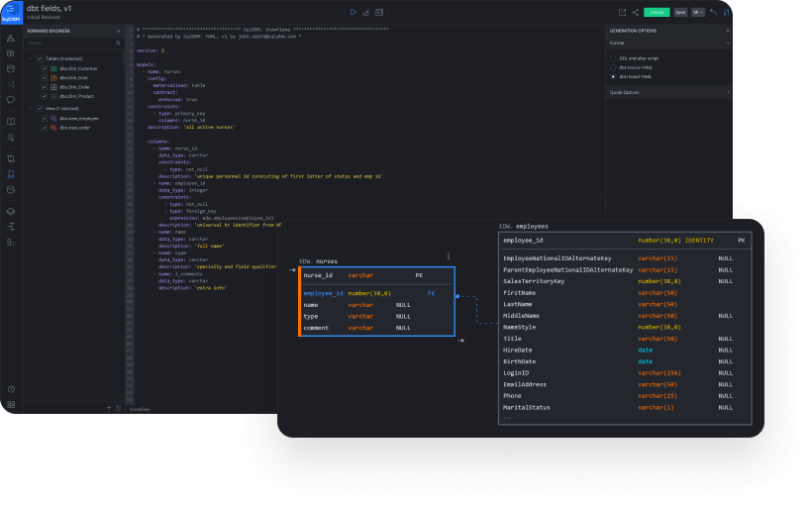812x505 pixels.
Task: Click the Save button
Action: pyautogui.click(x=680, y=12)
